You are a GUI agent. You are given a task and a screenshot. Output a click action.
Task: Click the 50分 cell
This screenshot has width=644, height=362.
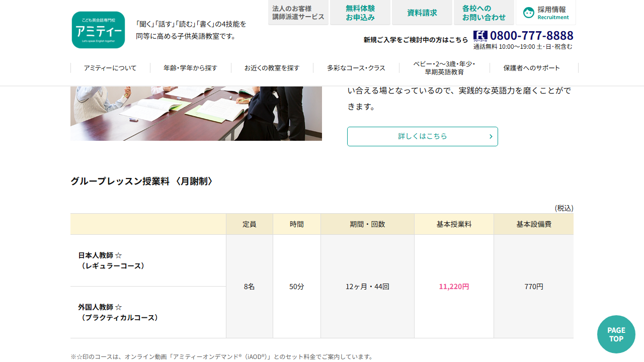pyautogui.click(x=297, y=287)
